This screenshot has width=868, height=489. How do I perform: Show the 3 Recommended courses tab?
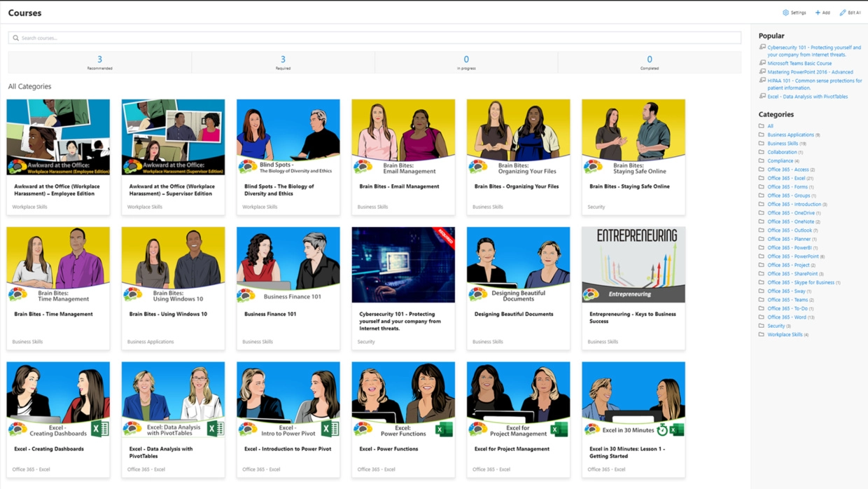pyautogui.click(x=99, y=62)
